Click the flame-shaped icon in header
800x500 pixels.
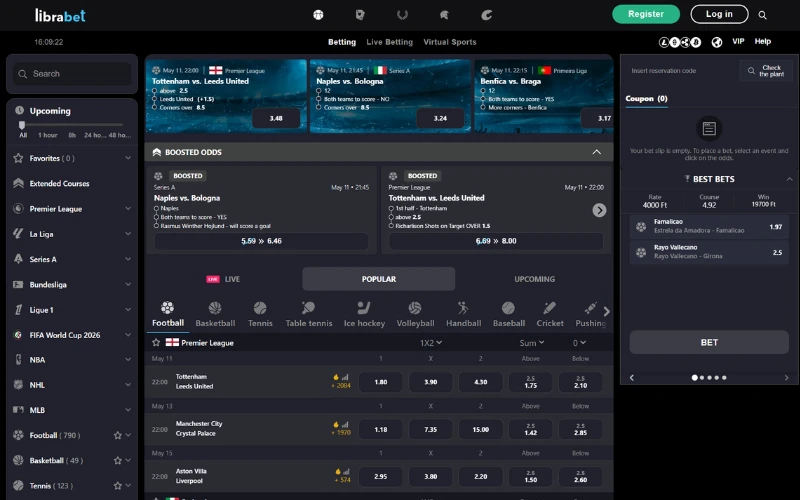pyautogui.click(x=487, y=15)
